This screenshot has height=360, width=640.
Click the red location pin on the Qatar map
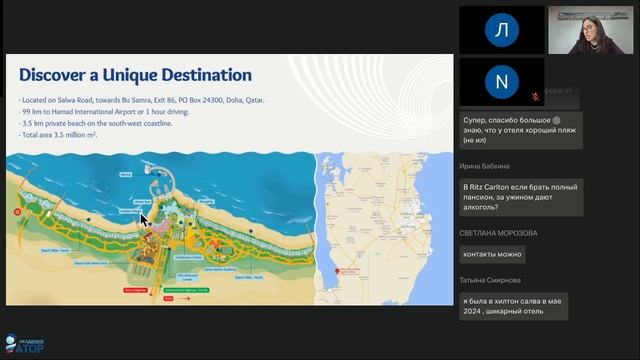[x=337, y=271]
